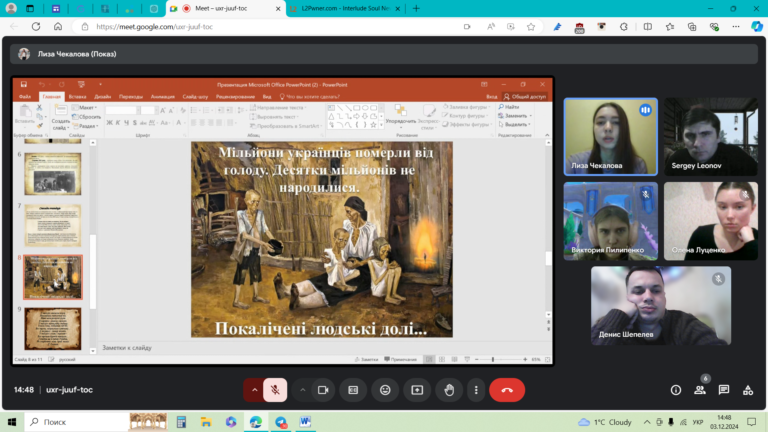Click the Present now screen-share icon
This screenshot has width=768, height=432.
point(417,390)
